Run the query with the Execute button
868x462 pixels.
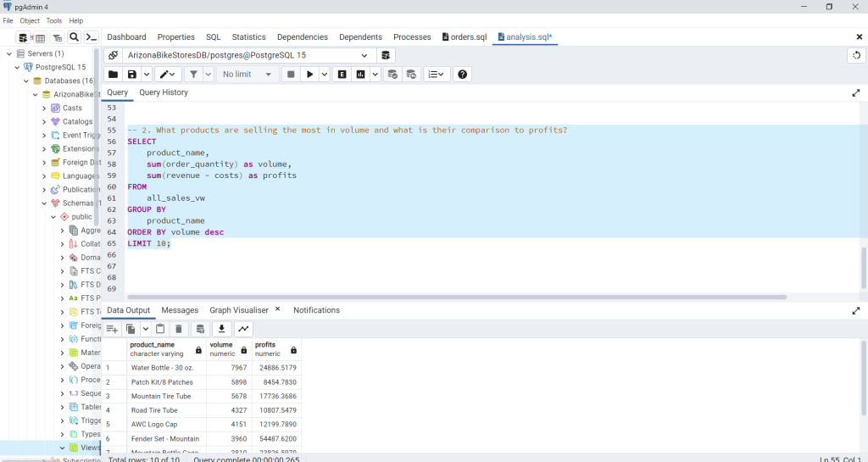click(x=310, y=75)
